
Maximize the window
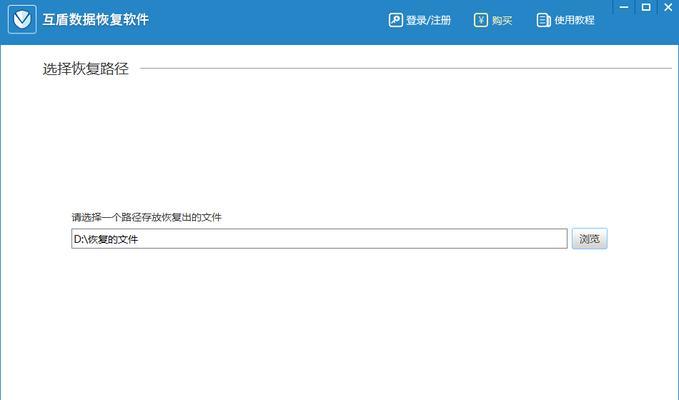(x=646, y=7)
